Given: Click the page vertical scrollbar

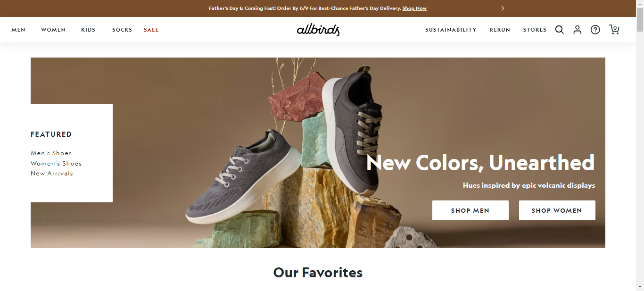Looking at the screenshot, I should [x=640, y=145].
